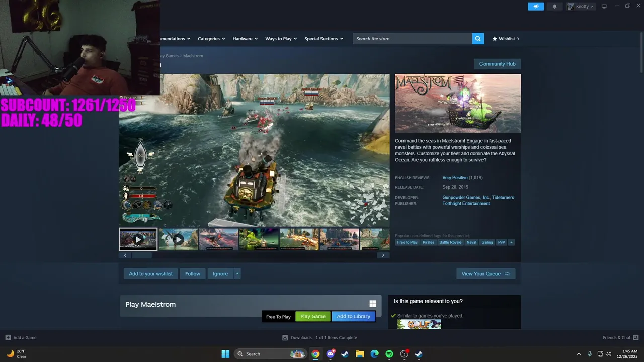Select the Free to Play tag

point(407,242)
